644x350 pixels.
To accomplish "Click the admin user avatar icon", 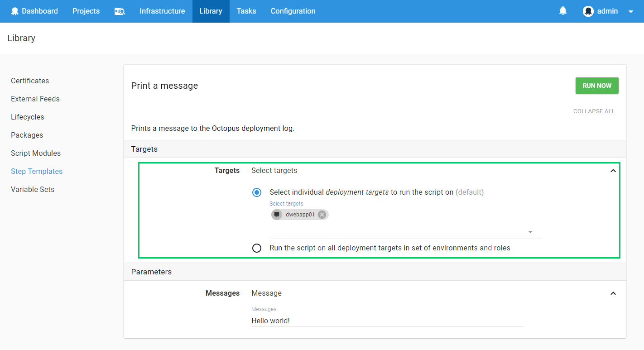I will [588, 11].
